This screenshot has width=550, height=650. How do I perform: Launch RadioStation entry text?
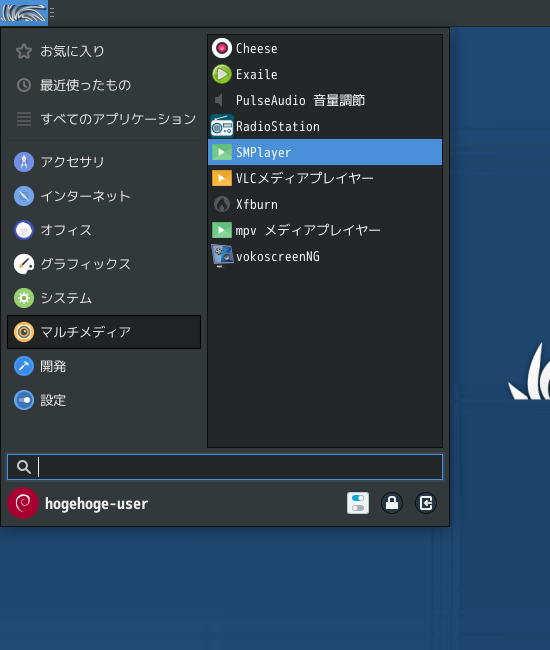(278, 126)
